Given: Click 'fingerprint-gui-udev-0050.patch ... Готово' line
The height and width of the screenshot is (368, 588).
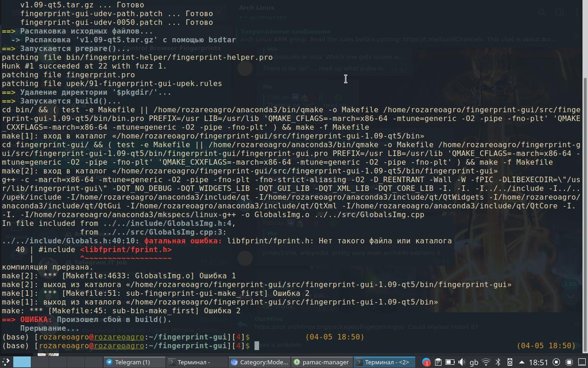Looking at the screenshot, I should [x=117, y=22].
